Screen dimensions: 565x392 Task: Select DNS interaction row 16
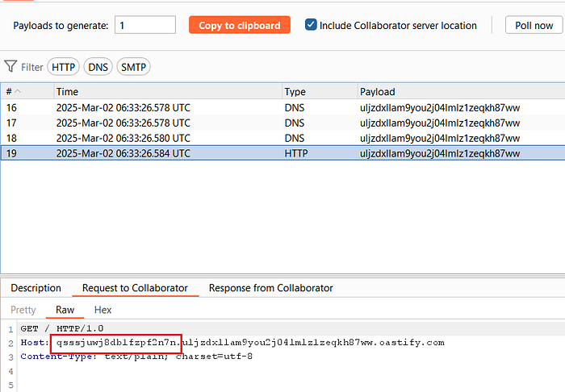click(x=282, y=107)
